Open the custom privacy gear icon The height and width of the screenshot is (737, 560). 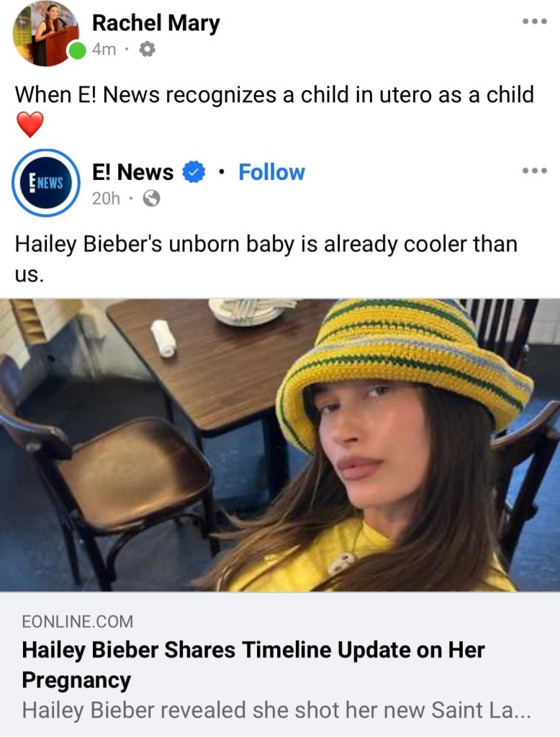point(147,49)
